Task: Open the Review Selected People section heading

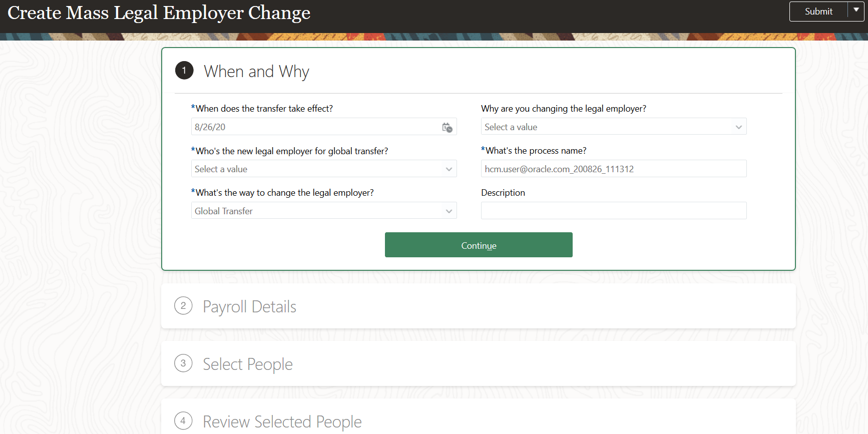Action: tap(282, 422)
